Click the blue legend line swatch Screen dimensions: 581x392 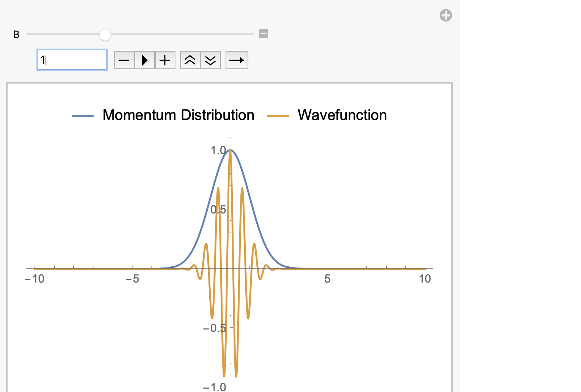83,116
